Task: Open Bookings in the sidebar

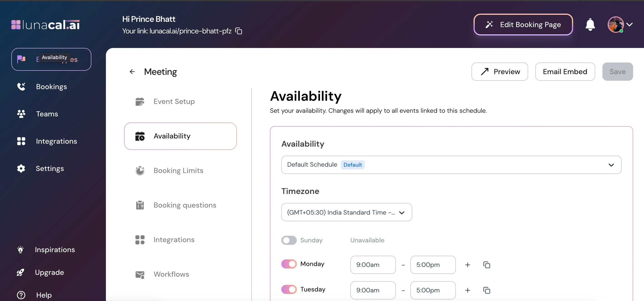Action: [x=51, y=87]
